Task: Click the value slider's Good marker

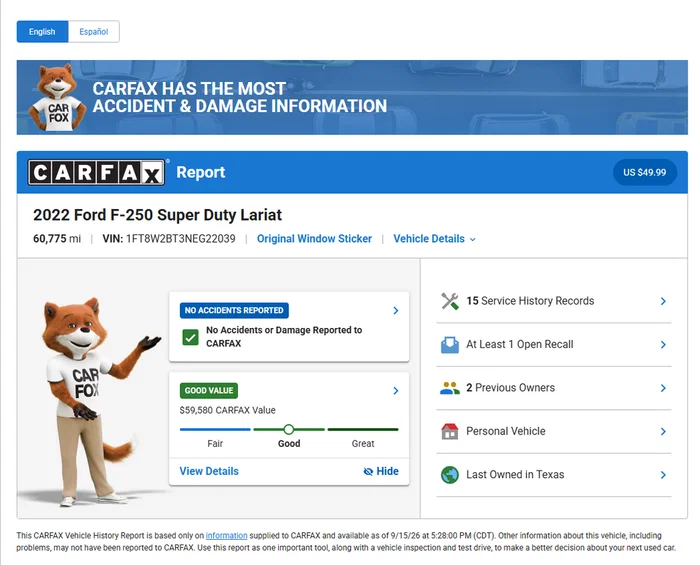Action: pyautogui.click(x=289, y=429)
